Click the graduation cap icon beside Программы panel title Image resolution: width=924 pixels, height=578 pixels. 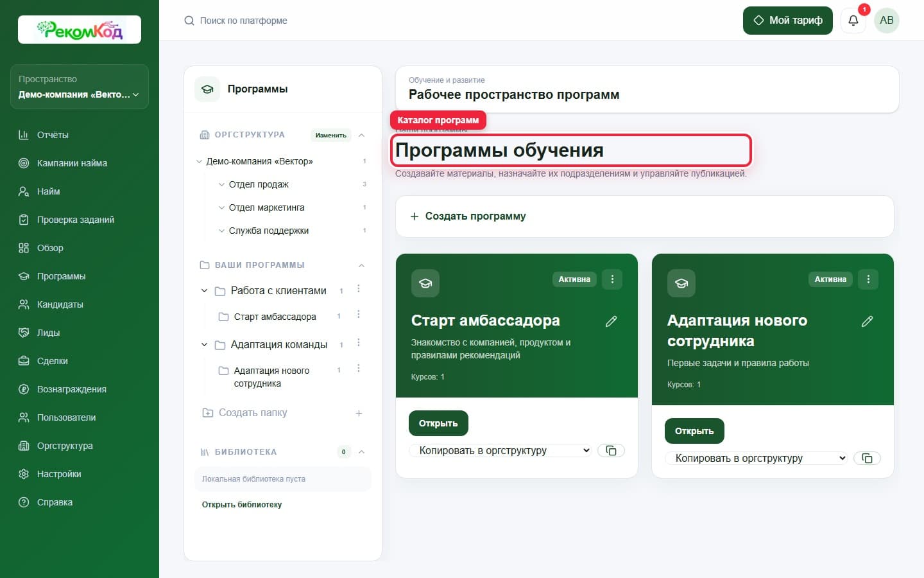pos(207,89)
